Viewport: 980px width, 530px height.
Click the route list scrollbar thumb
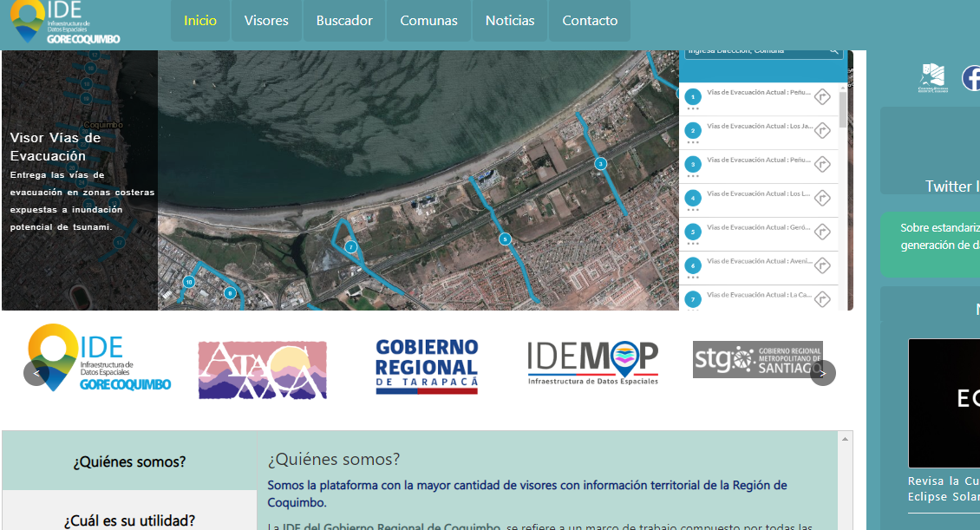[x=842, y=109]
